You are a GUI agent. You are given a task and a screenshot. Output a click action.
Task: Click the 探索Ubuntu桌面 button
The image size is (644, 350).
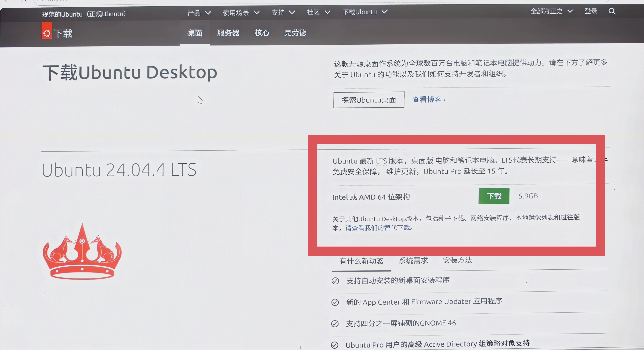369,100
